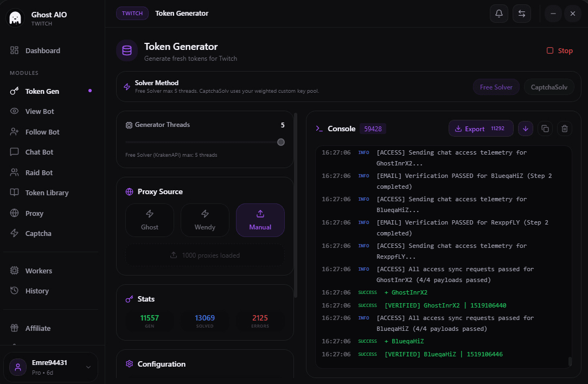Viewport: 588px width, 384px height.
Task: Click the Solver Method lightning icon
Action: point(127,87)
